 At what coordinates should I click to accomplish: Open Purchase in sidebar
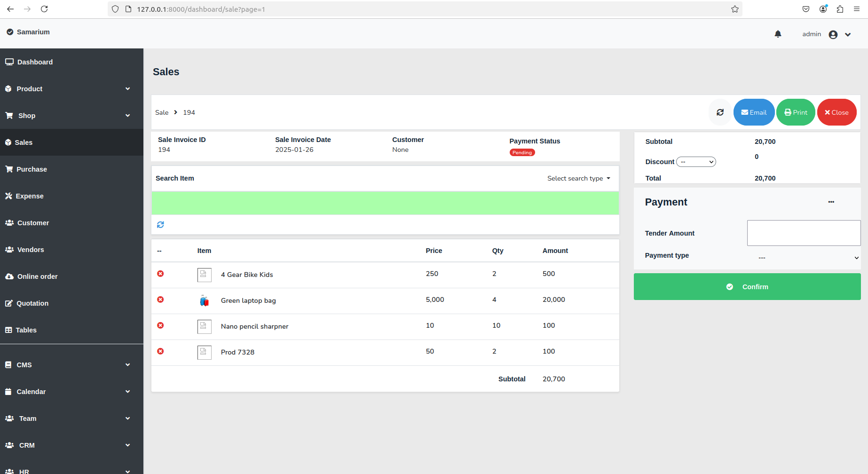71,169
